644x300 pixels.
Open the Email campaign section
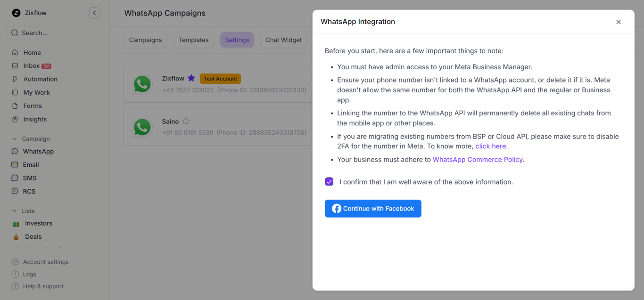[x=31, y=164]
